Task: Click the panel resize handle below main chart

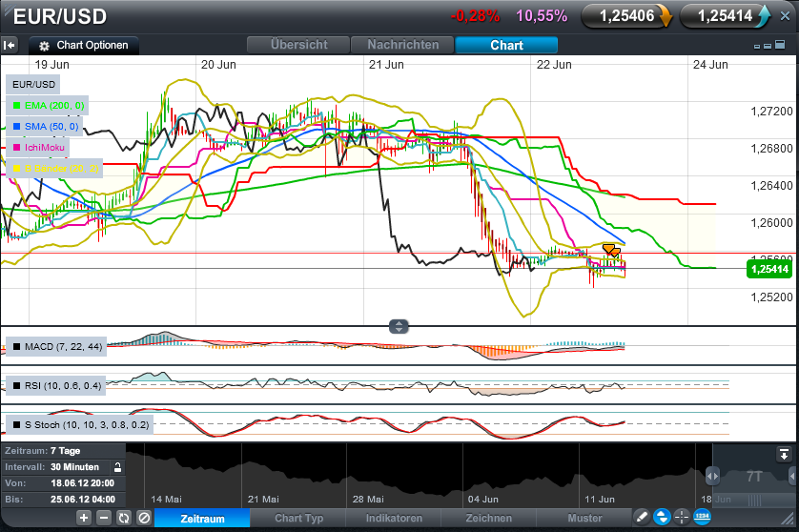Action: pyautogui.click(x=399, y=326)
